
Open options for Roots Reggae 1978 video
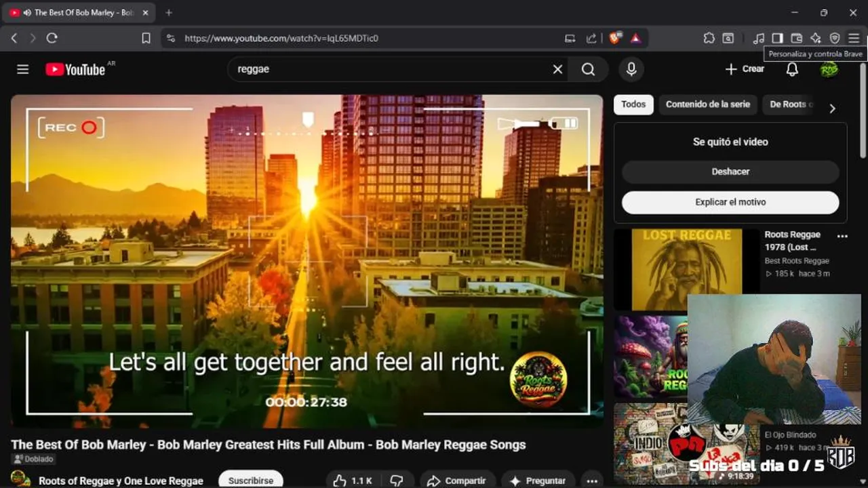point(842,237)
